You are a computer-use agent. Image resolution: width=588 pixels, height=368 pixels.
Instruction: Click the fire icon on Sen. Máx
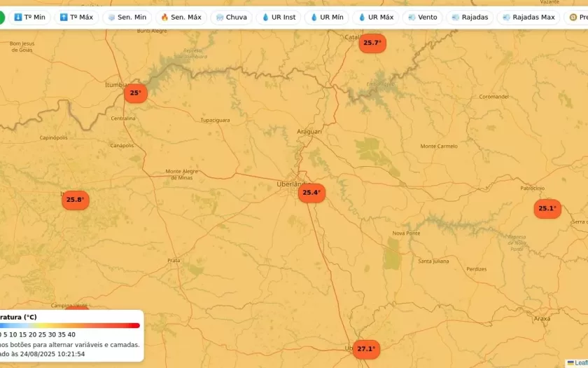click(x=164, y=18)
